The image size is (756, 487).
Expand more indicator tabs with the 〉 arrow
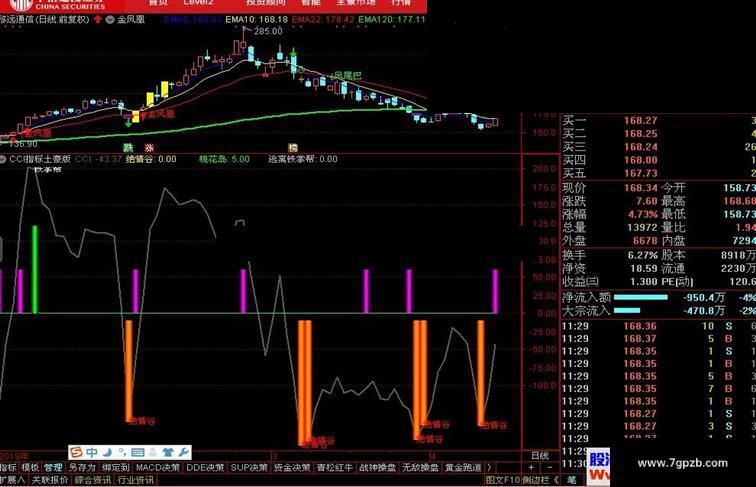coord(490,467)
